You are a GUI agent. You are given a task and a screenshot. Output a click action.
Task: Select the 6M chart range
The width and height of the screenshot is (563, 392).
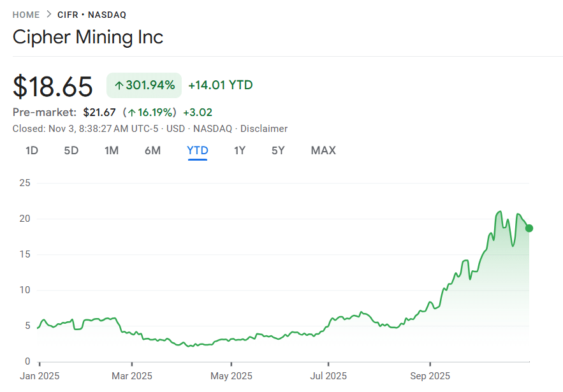pos(153,150)
